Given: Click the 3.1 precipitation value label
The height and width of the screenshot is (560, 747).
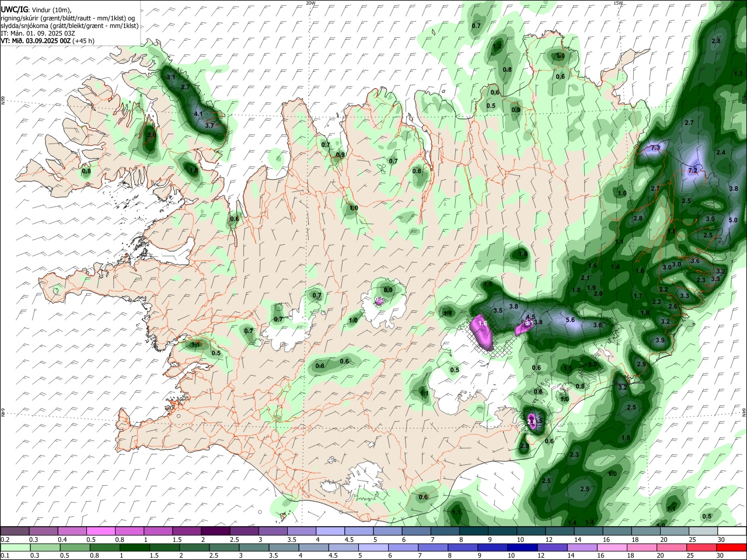Looking at the screenshot, I should coord(170,78).
